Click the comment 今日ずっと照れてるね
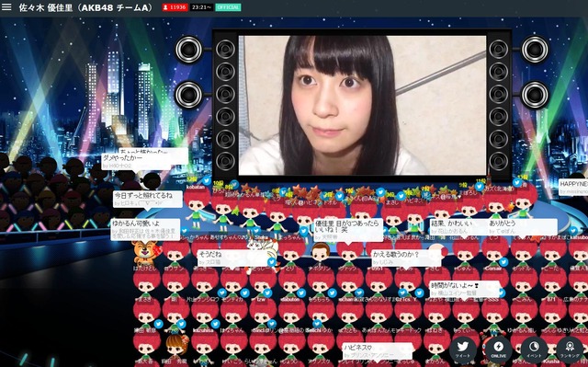The image size is (588, 367). pos(147,199)
